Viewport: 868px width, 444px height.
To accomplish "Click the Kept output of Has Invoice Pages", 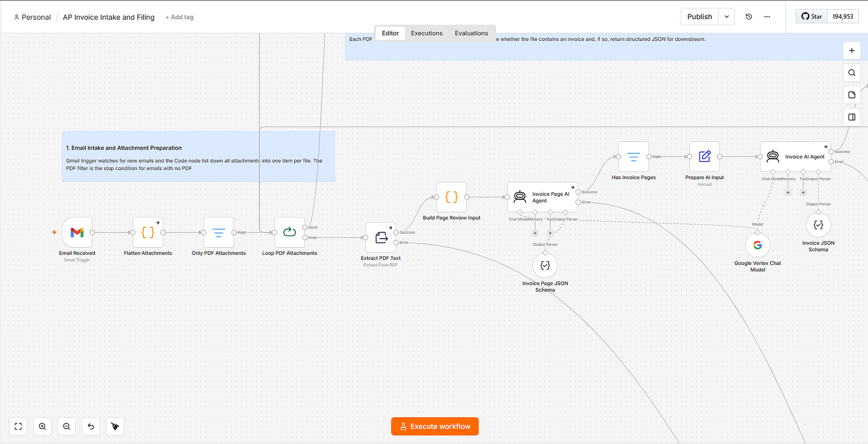I will 649,157.
